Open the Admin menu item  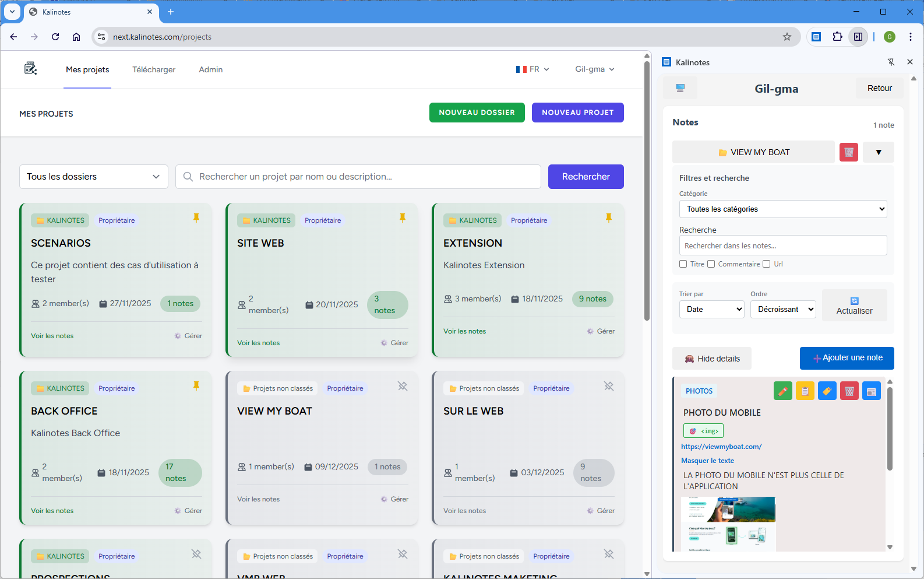click(x=211, y=69)
